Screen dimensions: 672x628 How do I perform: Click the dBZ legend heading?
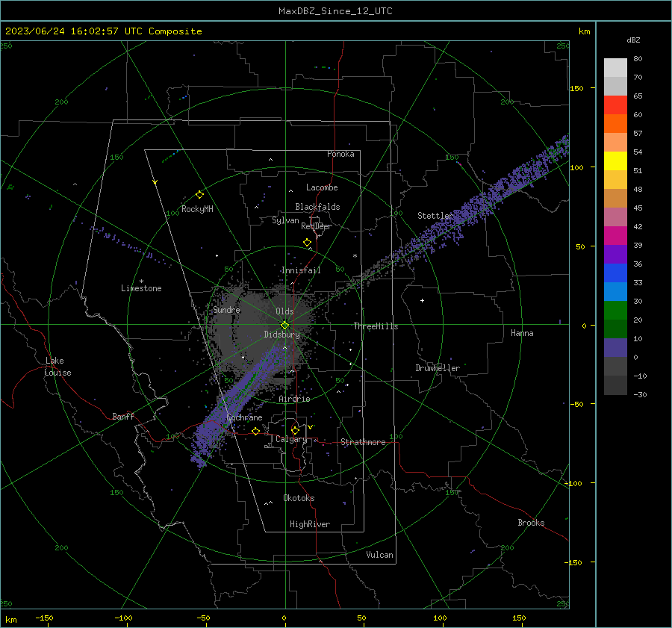tap(633, 40)
